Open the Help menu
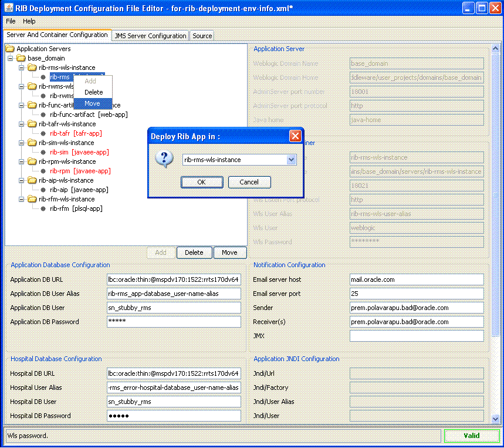This screenshot has height=448, width=504. point(29,21)
